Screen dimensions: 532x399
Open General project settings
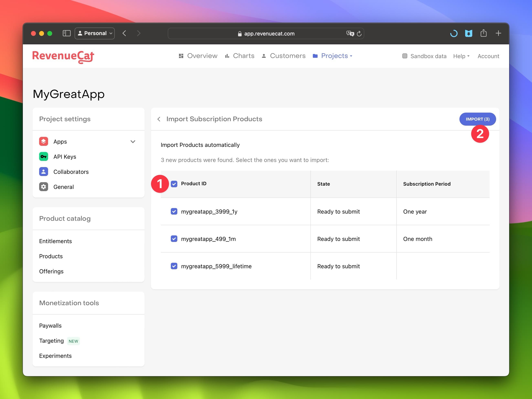click(x=64, y=187)
